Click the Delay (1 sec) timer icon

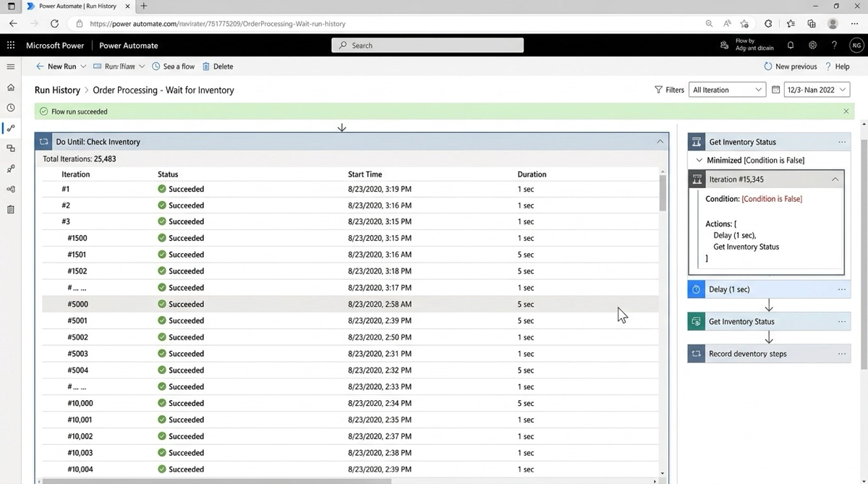696,289
